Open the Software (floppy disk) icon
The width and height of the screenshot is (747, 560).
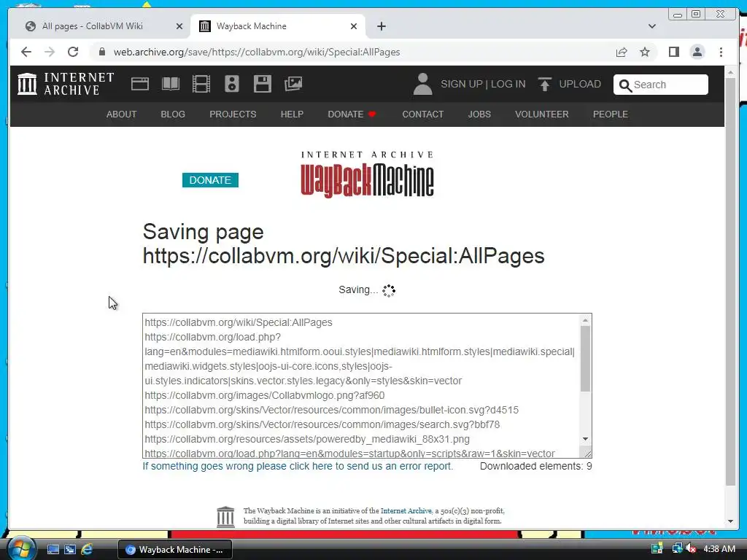tap(263, 84)
